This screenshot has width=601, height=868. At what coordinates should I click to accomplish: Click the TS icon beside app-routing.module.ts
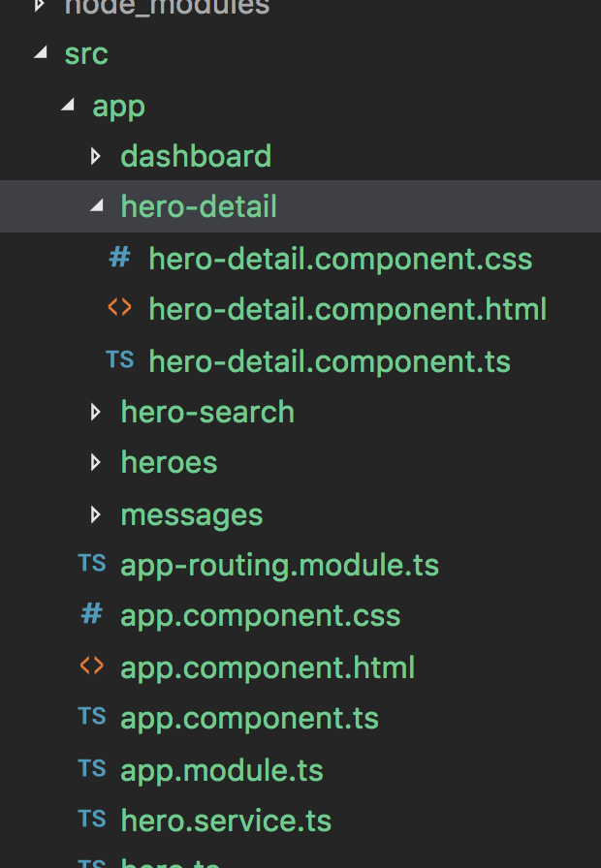point(92,563)
